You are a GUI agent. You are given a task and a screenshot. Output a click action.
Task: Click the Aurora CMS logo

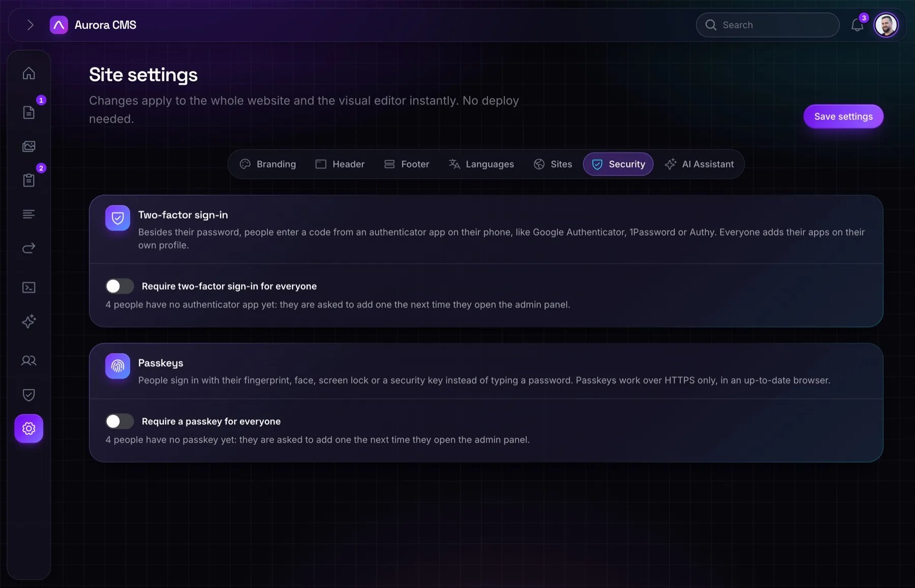click(x=59, y=25)
